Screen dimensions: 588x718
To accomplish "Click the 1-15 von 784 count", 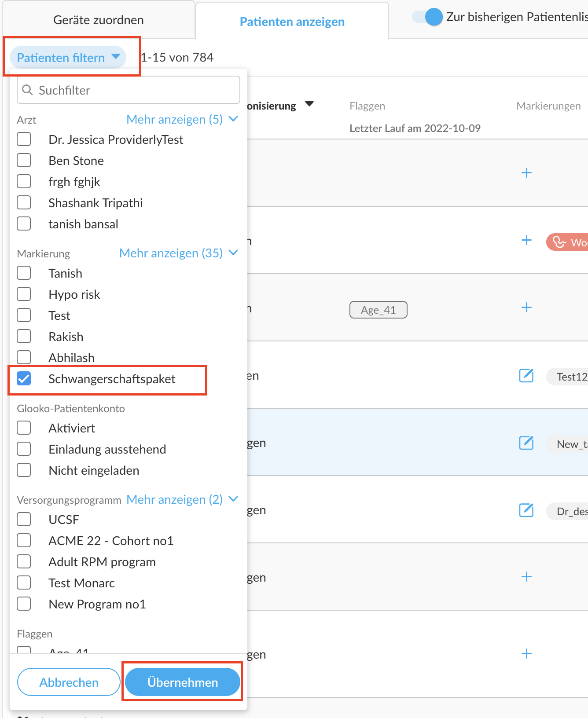I will (x=177, y=57).
